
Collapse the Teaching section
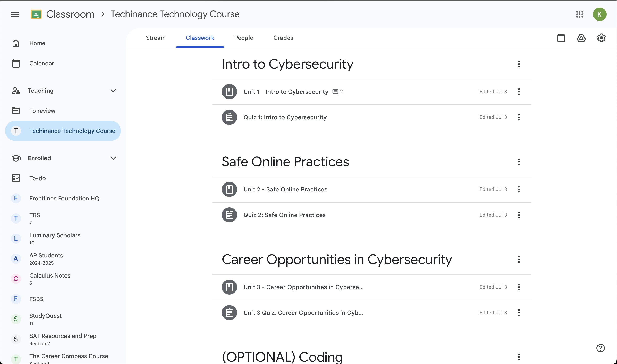[113, 91]
